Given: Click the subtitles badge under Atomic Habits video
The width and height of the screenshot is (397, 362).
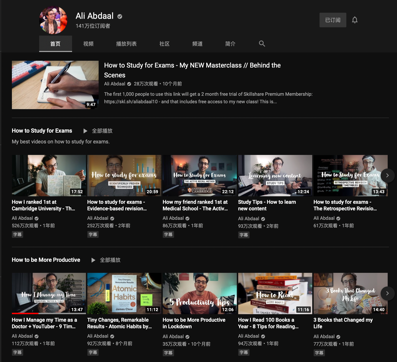Looking at the screenshot, I should pyautogui.click(x=93, y=352).
